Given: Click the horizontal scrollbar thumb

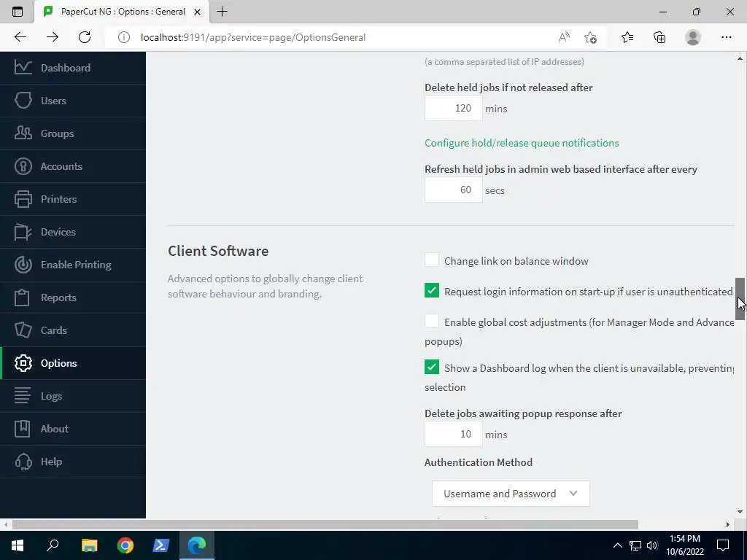Looking at the screenshot, I should coord(325,524).
